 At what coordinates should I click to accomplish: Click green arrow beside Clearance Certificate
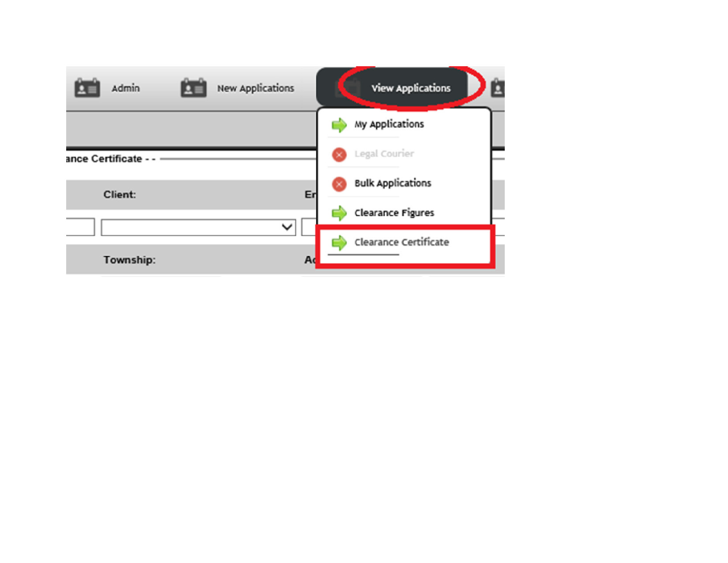coord(339,242)
